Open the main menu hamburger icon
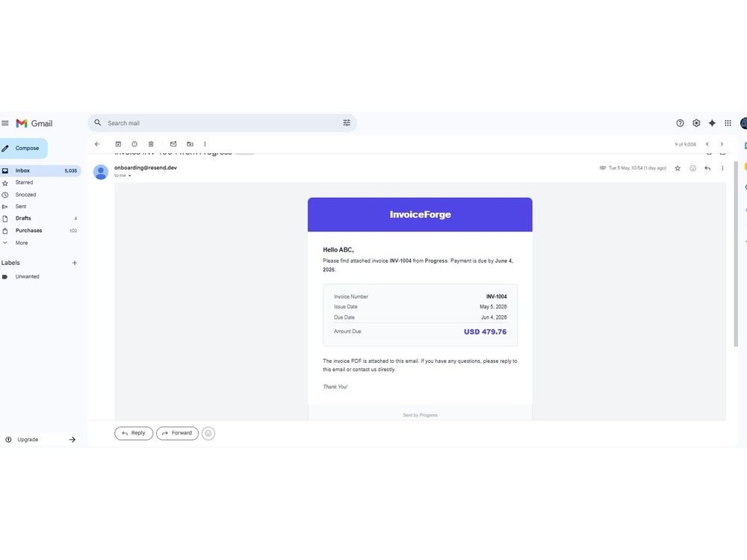This screenshot has height=560, width=747. click(x=4, y=123)
